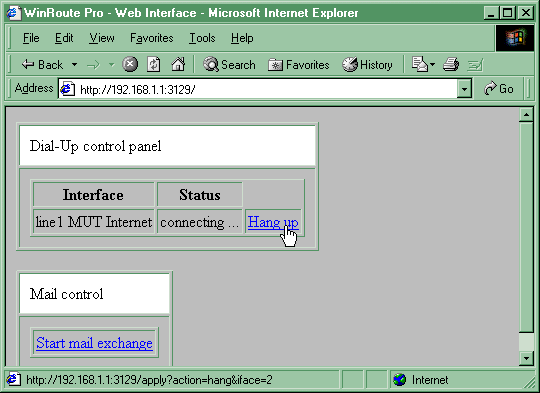This screenshot has width=540, height=393.
Task: Click the Go button
Action: click(499, 89)
